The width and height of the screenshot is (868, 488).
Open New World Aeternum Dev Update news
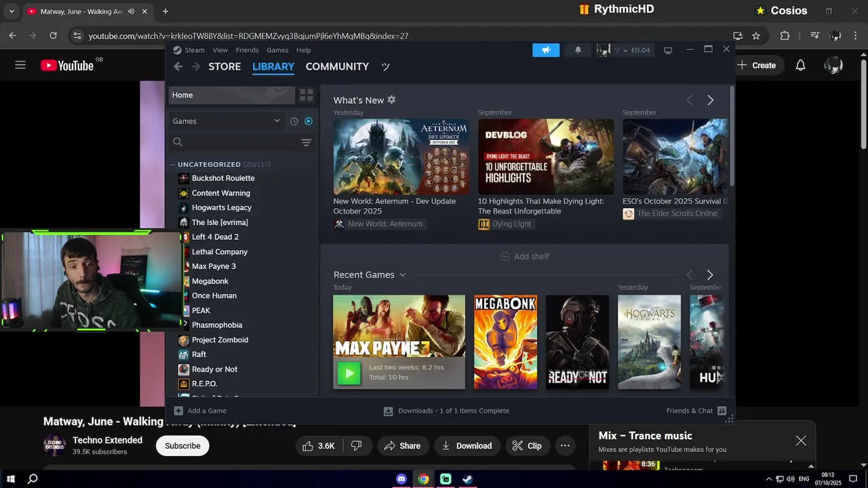click(x=401, y=157)
